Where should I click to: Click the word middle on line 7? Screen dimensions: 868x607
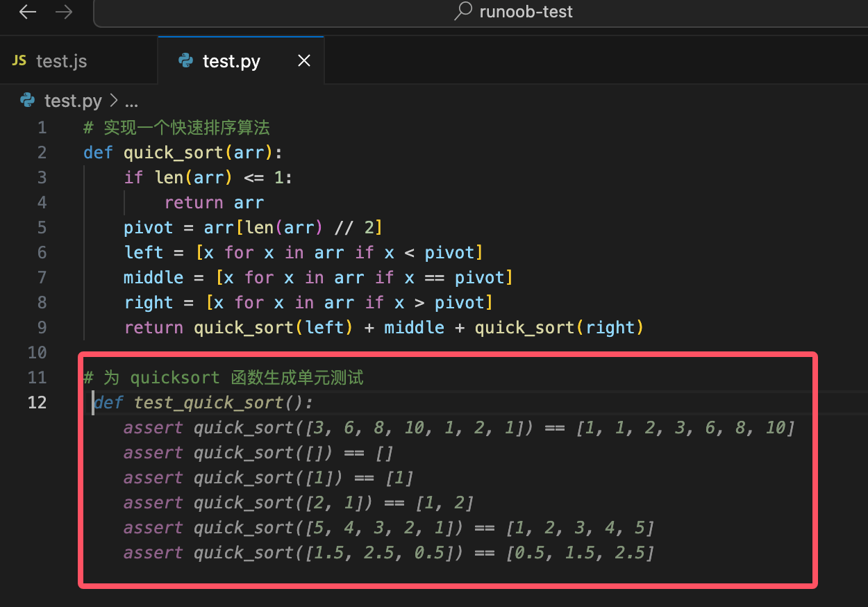pos(153,278)
